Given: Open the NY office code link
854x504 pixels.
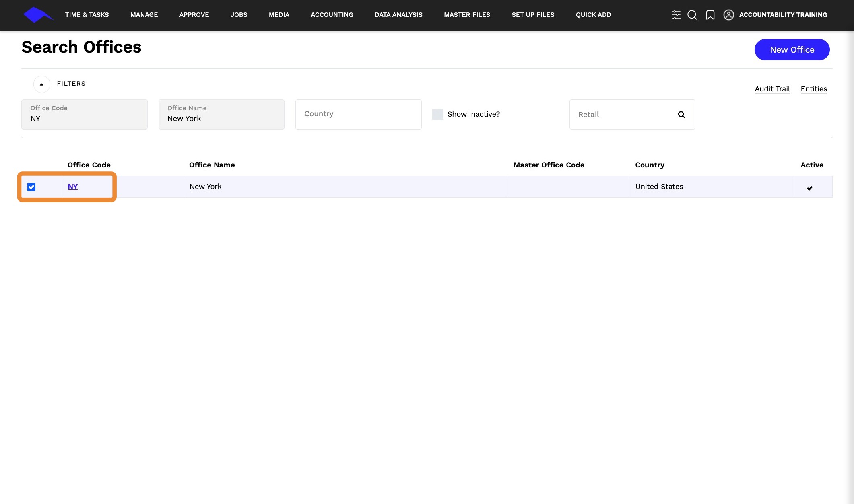Looking at the screenshot, I should [73, 187].
